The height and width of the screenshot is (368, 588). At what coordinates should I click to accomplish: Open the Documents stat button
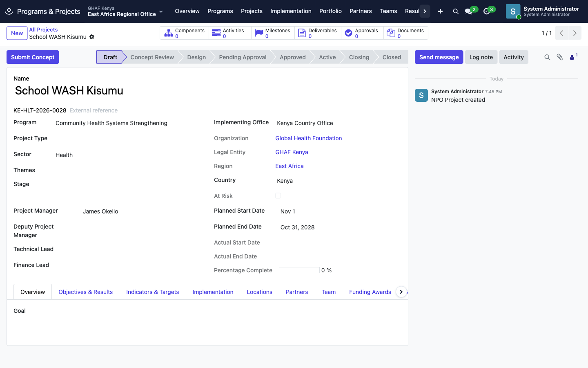406,33
